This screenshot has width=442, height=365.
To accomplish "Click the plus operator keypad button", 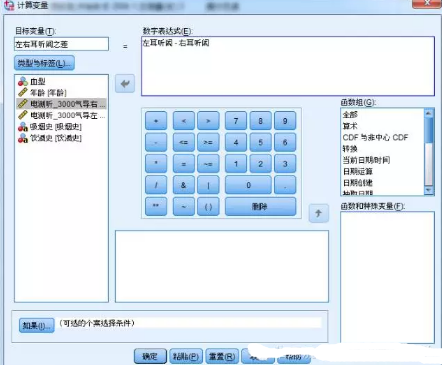I will [x=156, y=121].
